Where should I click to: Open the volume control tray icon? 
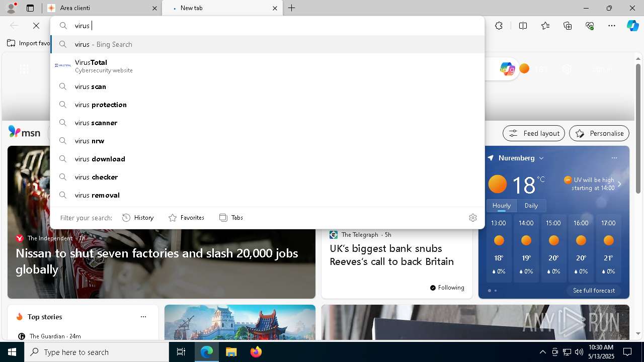(x=579, y=352)
